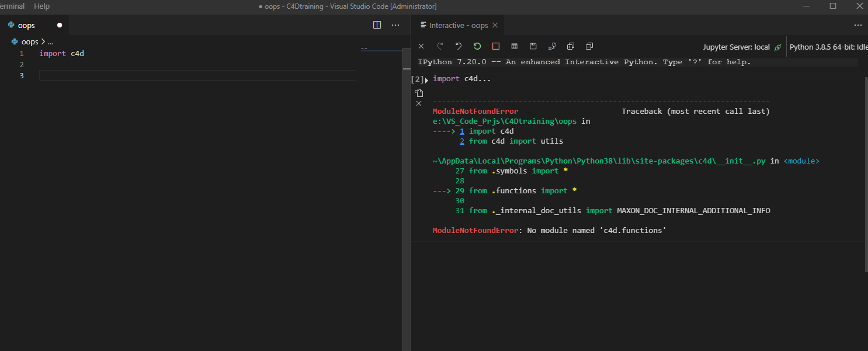868x351 pixels.
Task: Open Jupyter Server: local selector
Action: tap(737, 47)
